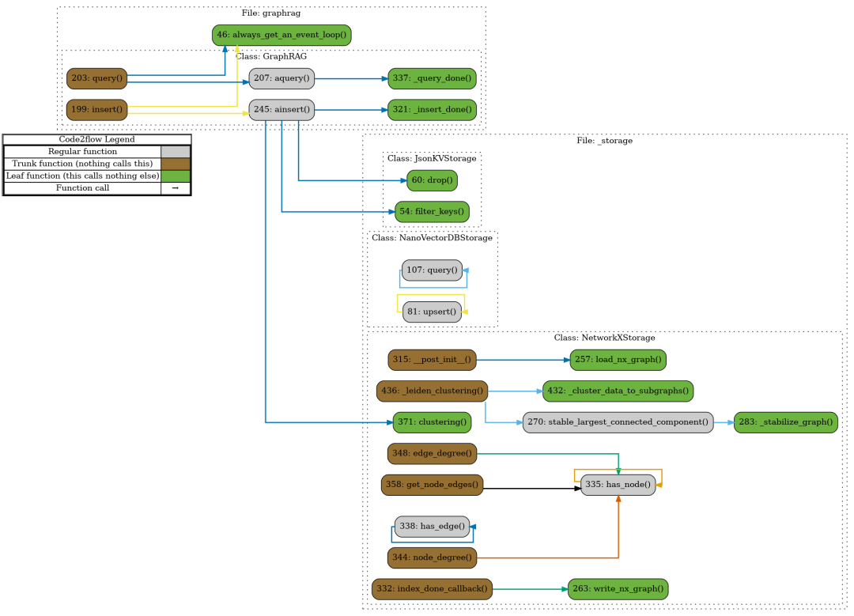Click the 81: upsert() node
The height and width of the screenshot is (616, 854).
pyautogui.click(x=432, y=312)
